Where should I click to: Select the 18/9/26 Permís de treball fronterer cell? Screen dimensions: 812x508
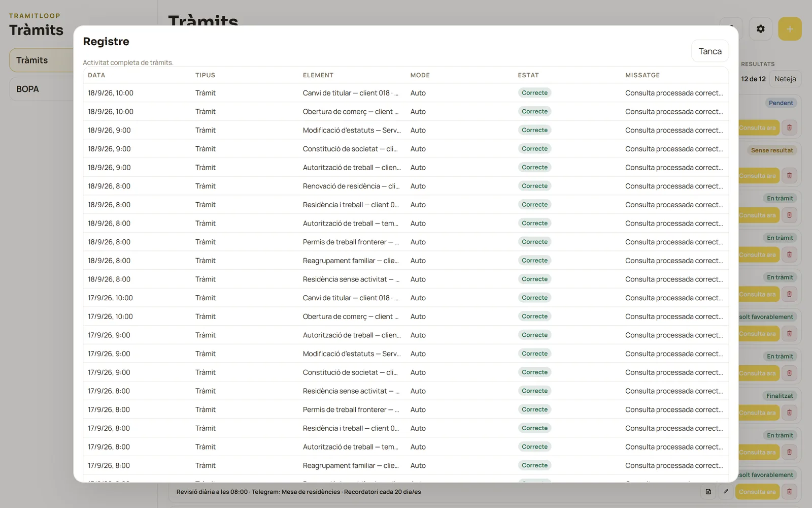351,242
